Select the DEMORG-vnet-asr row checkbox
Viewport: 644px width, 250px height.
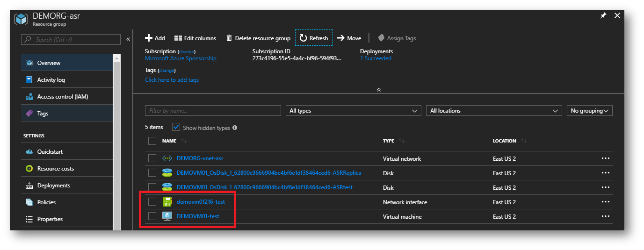(x=152, y=158)
